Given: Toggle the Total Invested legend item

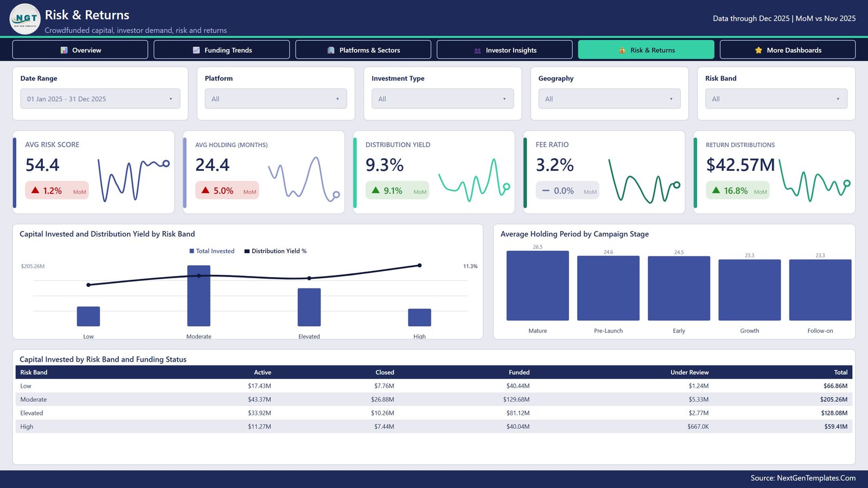Looking at the screenshot, I should (x=212, y=251).
